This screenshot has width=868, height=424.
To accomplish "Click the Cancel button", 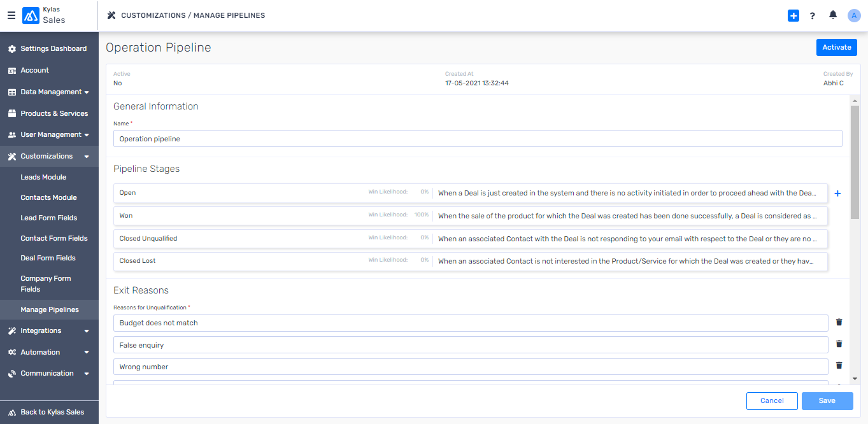I will pos(772,400).
